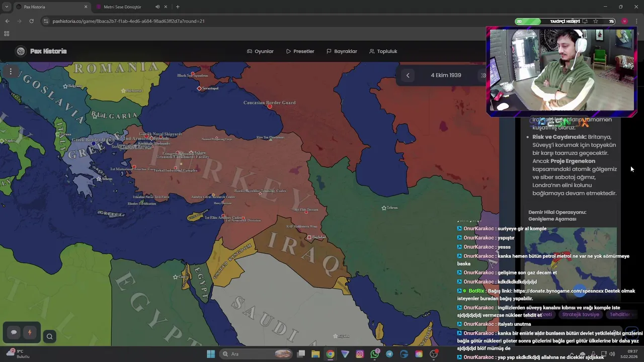The image size is (644, 362).
Task: Open the Chrome three-dot menu
Action: [x=636, y=21]
